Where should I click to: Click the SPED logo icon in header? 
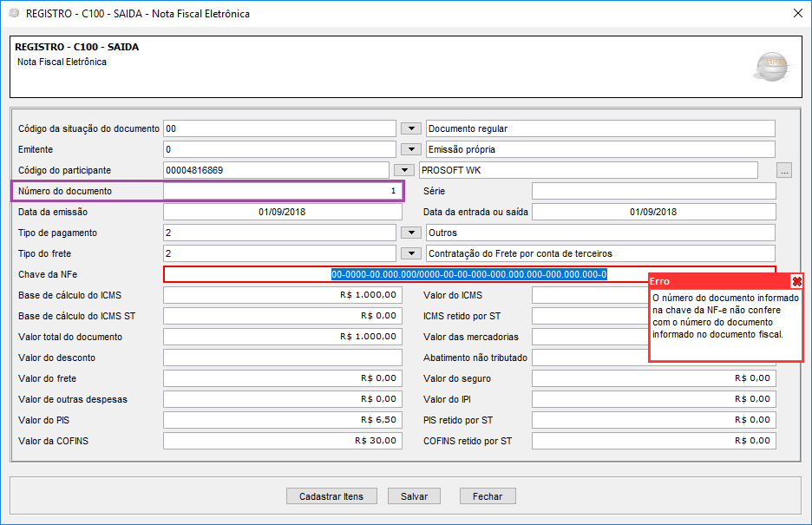[772, 66]
